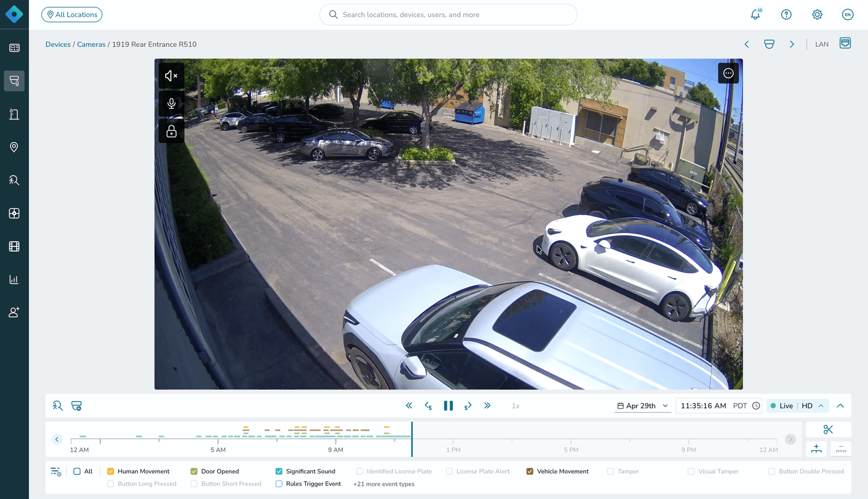Change the 1x playback speed
This screenshot has height=499, width=868.
516,406
